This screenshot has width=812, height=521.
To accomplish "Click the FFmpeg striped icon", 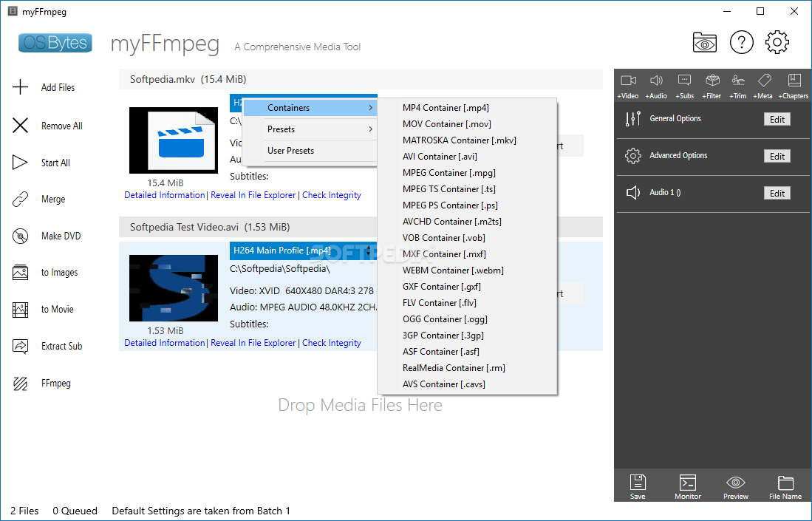I will point(20,384).
